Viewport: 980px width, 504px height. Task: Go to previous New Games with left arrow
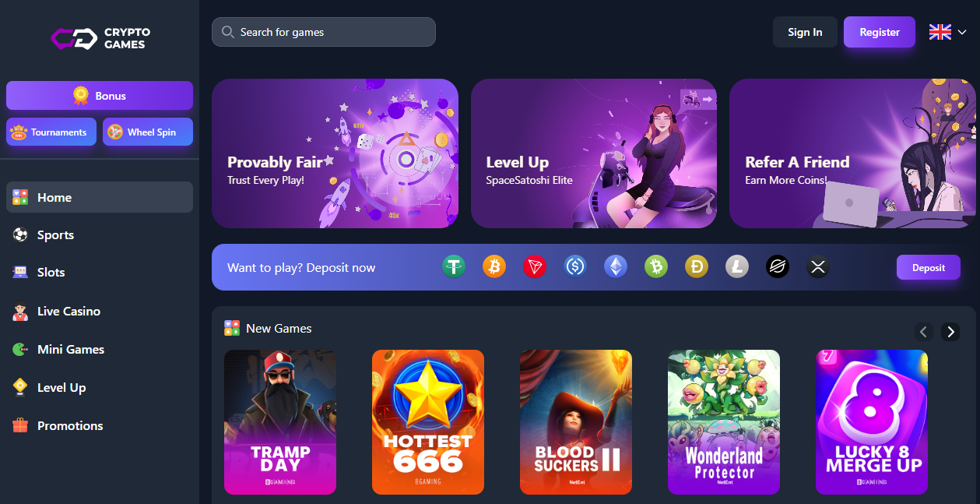pyautogui.click(x=924, y=332)
